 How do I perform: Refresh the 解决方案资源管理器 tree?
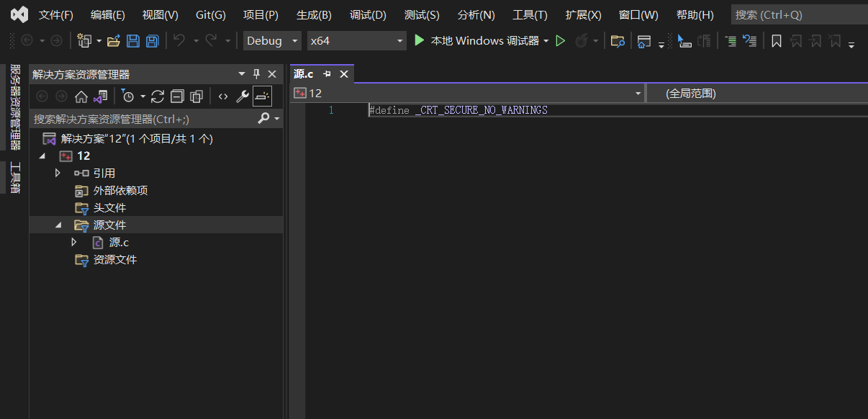[157, 96]
